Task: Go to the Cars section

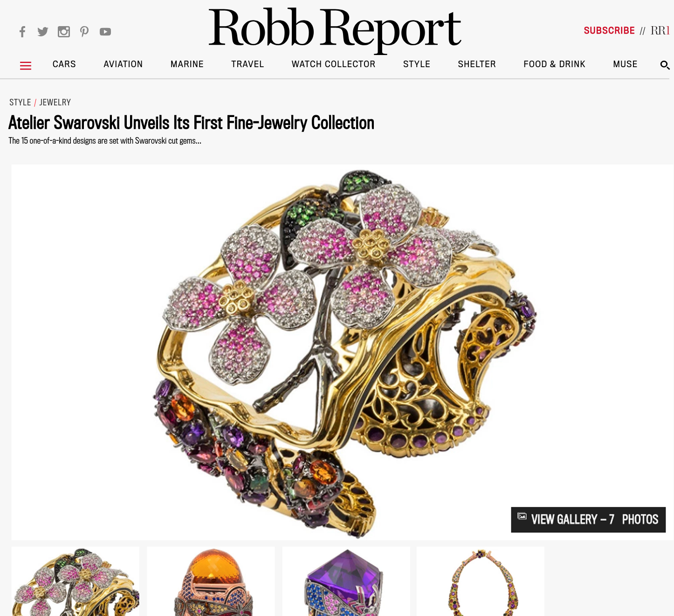Action: point(64,64)
